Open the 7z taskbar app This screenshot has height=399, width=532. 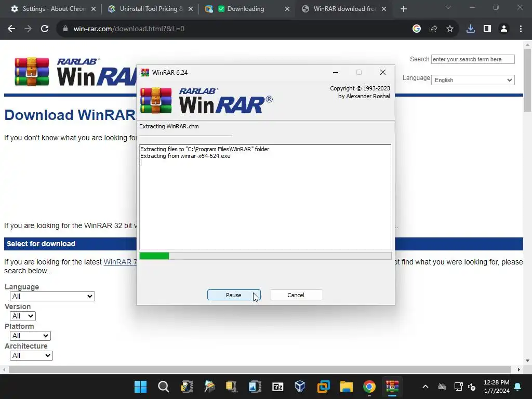click(277, 387)
